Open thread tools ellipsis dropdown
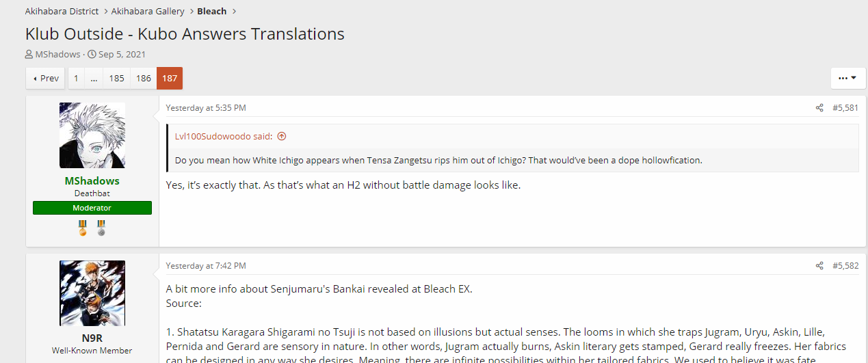 (848, 78)
